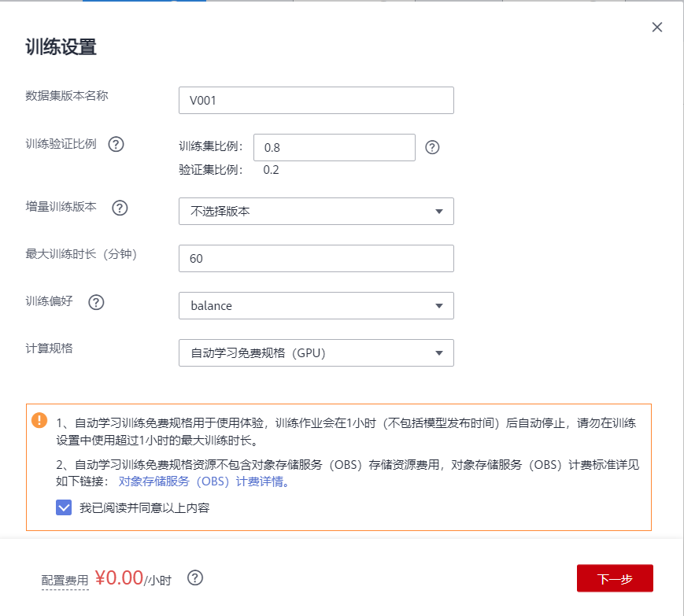This screenshot has height=616, width=684.
Task: Click the ¥0.00 price text
Action: [x=119, y=578]
